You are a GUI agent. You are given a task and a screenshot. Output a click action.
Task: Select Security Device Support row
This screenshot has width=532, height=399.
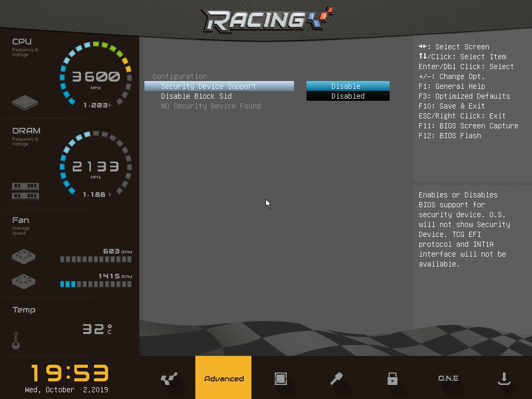tap(219, 86)
